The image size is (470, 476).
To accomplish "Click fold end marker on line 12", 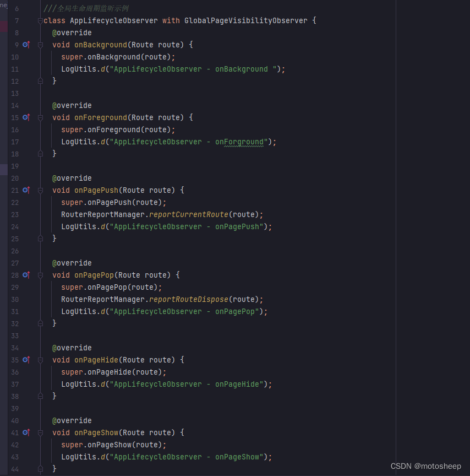I will coord(40,81).
